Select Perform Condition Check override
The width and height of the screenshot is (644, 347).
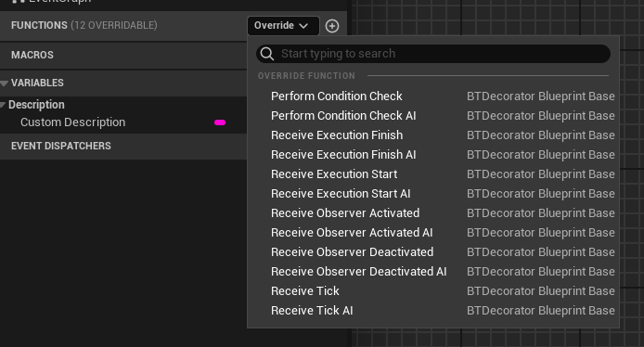(433, 96)
